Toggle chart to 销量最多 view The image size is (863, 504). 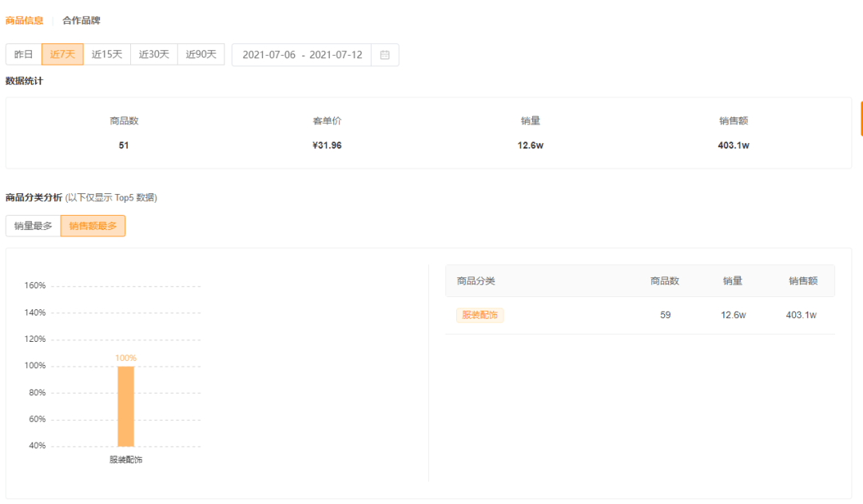tap(34, 226)
